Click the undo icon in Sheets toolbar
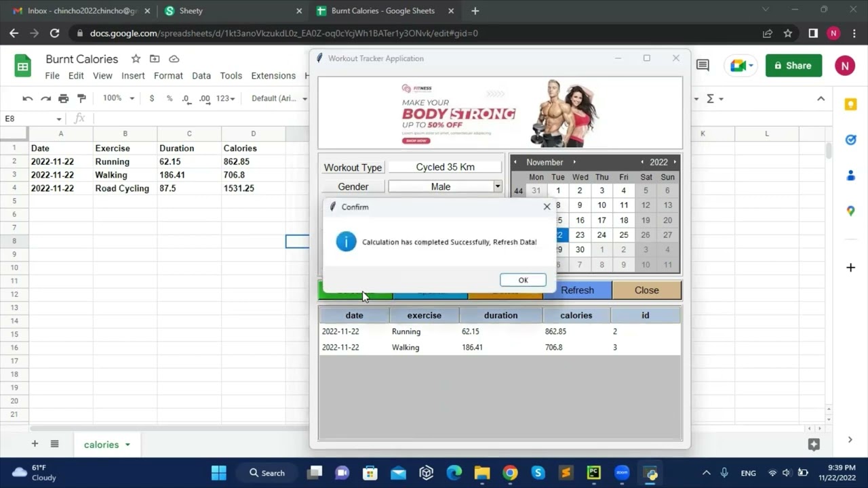The height and width of the screenshot is (488, 868). click(28, 98)
